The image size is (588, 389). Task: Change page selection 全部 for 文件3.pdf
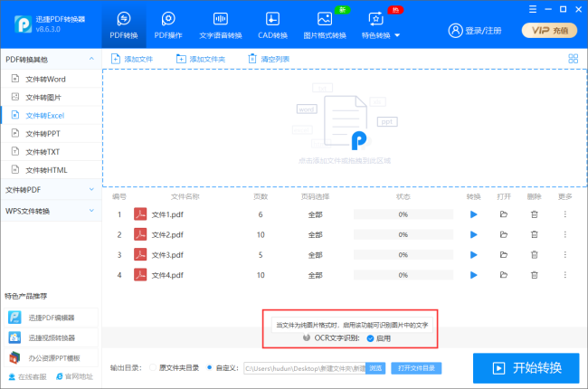pos(315,255)
